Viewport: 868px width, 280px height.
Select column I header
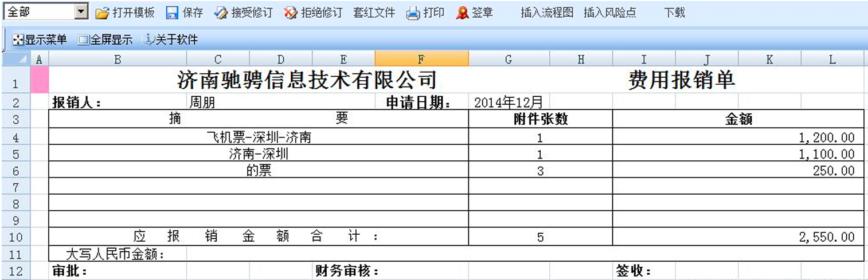tap(644, 59)
